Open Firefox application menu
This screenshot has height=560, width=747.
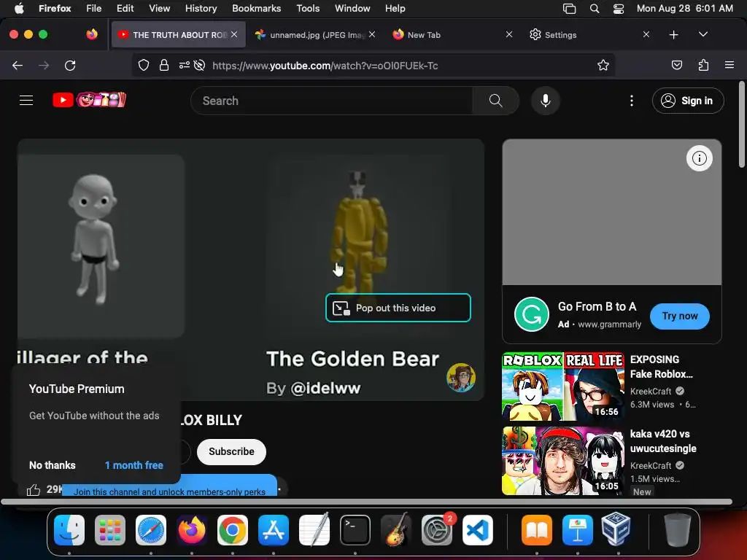(729, 65)
